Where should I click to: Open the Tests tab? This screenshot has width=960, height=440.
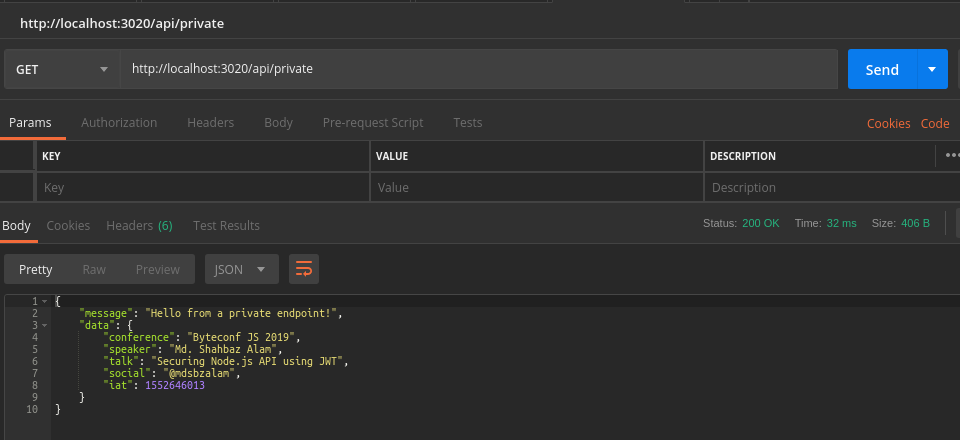click(468, 122)
